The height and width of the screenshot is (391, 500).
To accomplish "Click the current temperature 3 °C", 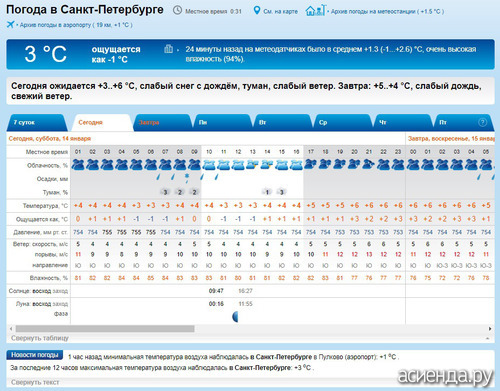I will pos(46,54).
